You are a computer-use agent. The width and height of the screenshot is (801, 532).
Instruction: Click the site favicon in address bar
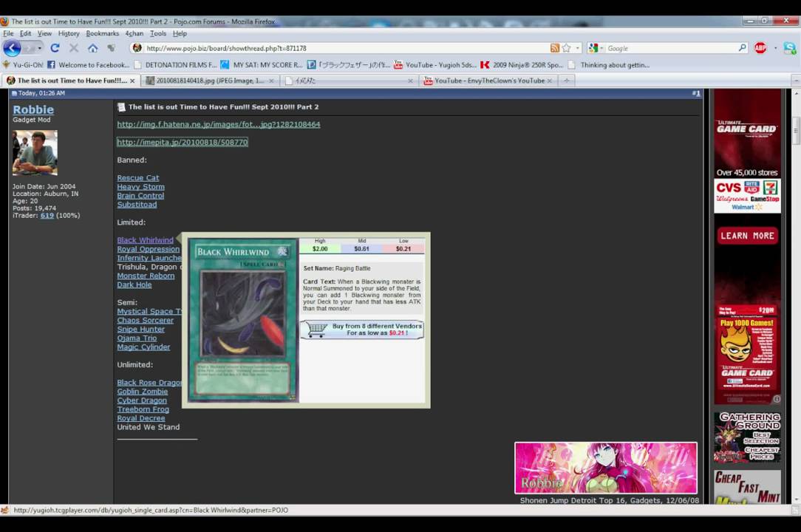pyautogui.click(x=137, y=48)
